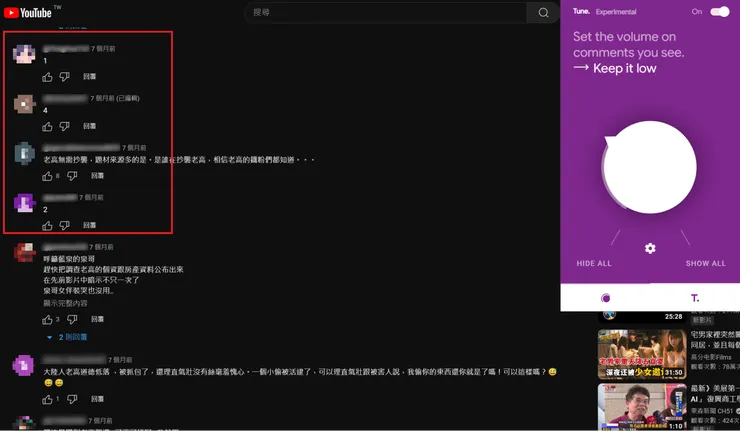Open avatar of commenter who wrote "1"
This screenshot has width=740, height=431.
tap(24, 54)
